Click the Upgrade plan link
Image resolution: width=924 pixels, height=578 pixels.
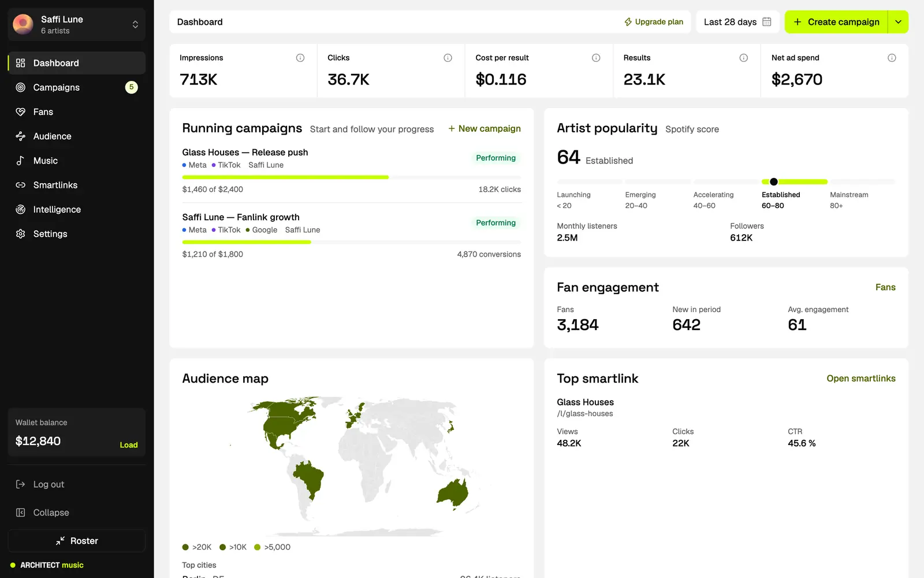point(654,22)
